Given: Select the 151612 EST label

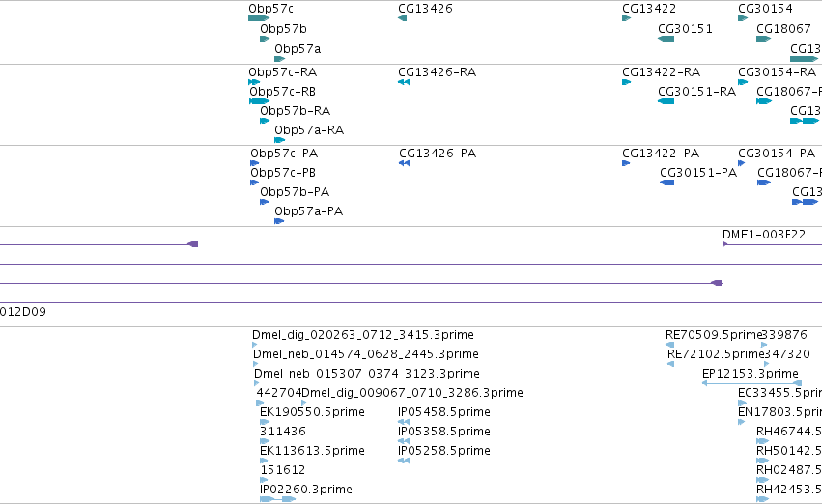Looking at the screenshot, I should [283, 470].
